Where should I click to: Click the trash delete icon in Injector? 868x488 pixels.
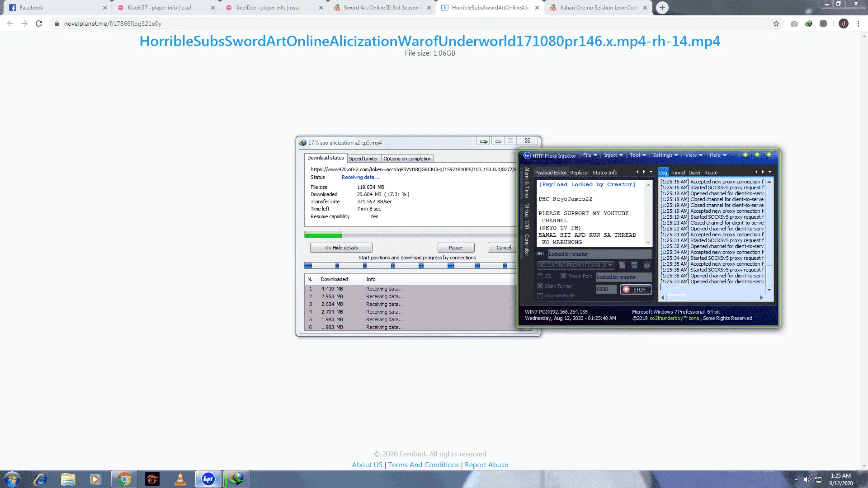(x=647, y=265)
